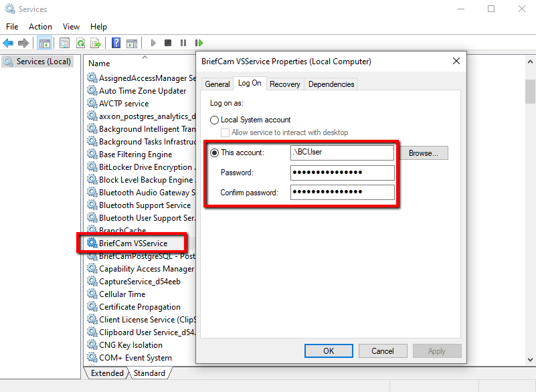Screen dimensions: 536x392
Task: Click the Forward arrow toolbar icon
Action: [x=23, y=43]
